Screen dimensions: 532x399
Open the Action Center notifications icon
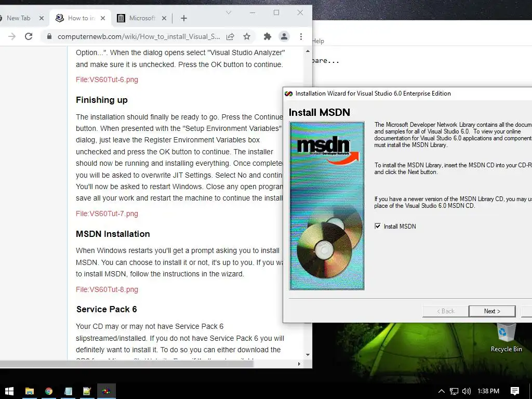click(515, 391)
